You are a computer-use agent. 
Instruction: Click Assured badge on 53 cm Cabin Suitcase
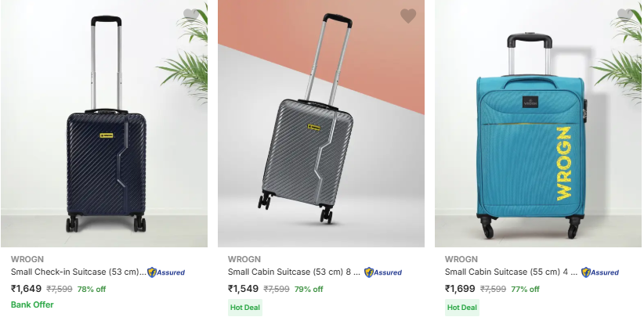click(383, 272)
